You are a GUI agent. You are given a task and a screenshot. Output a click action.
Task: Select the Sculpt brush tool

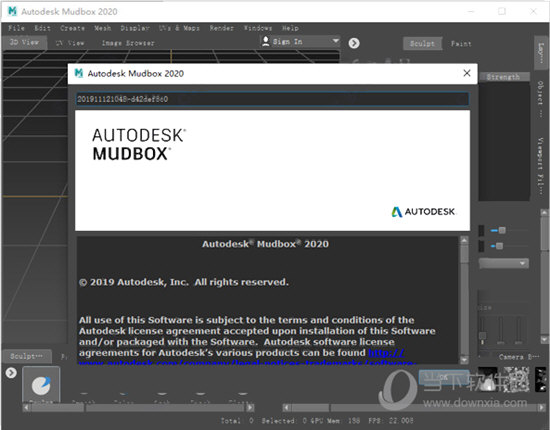tap(41, 385)
